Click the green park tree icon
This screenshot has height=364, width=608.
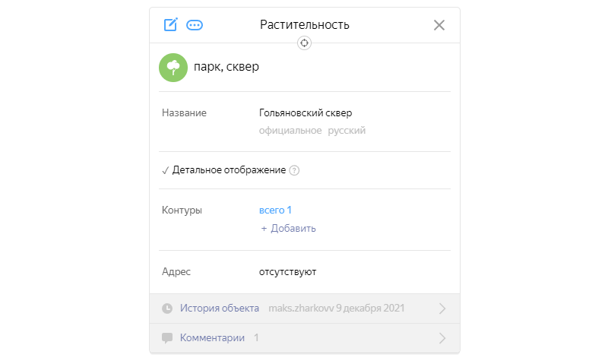pos(173,67)
